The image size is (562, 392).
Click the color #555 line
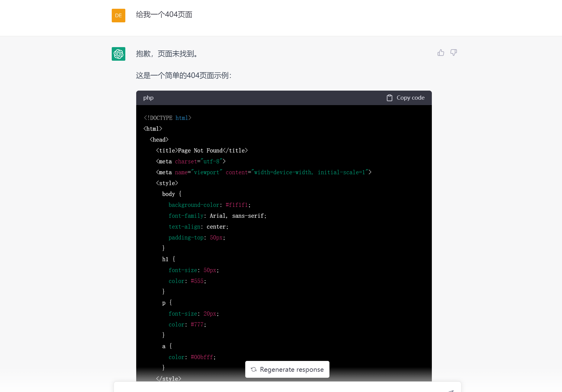[x=187, y=281]
